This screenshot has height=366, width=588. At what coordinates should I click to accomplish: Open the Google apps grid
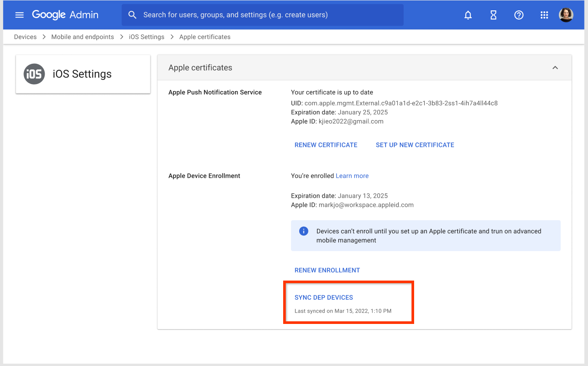[544, 15]
